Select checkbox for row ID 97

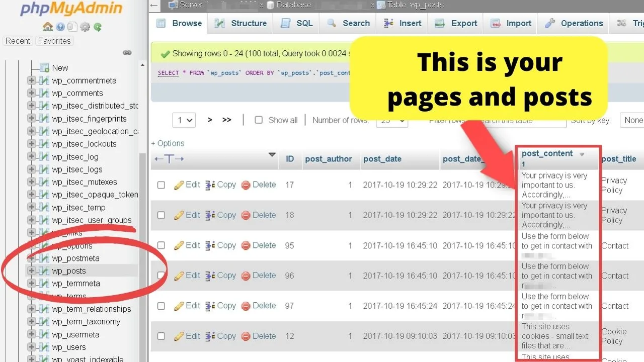coord(161,306)
